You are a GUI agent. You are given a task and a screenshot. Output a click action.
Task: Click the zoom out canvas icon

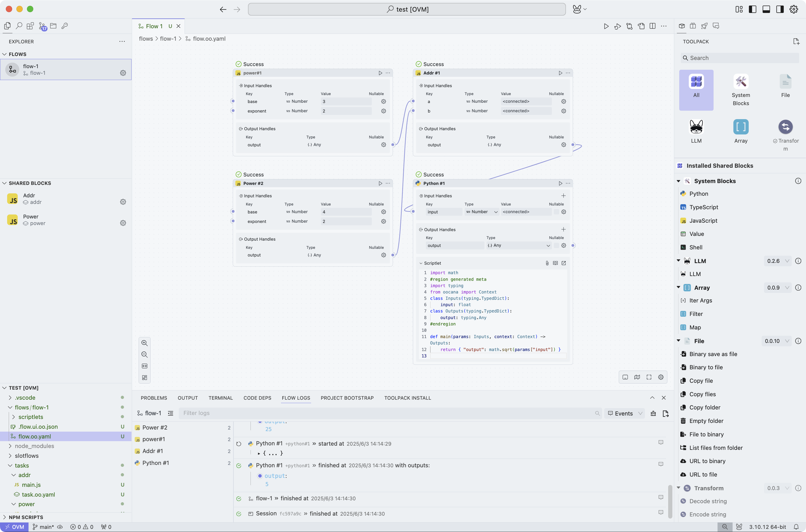tap(144, 354)
